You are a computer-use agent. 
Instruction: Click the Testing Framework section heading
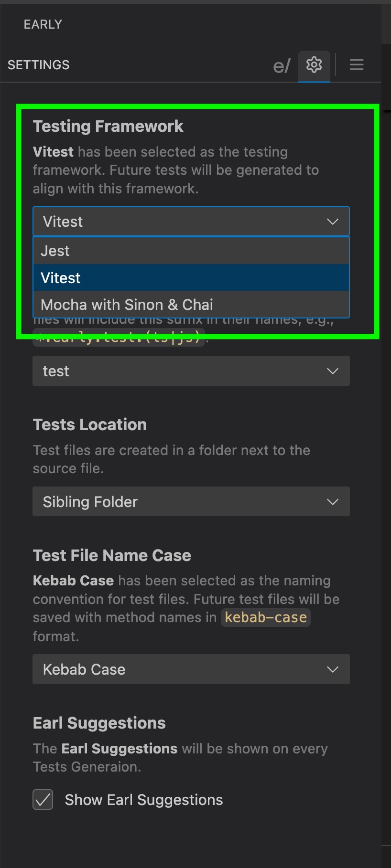[108, 126]
